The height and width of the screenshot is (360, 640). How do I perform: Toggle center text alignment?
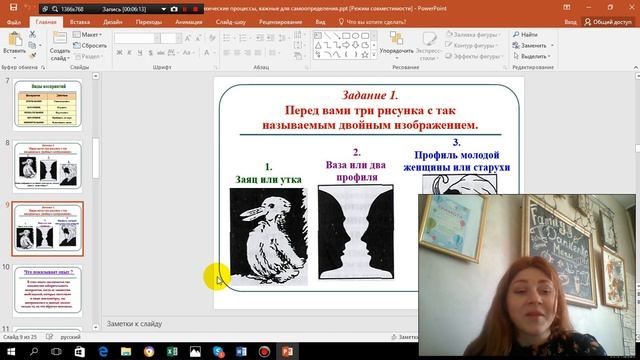[x=237, y=52]
